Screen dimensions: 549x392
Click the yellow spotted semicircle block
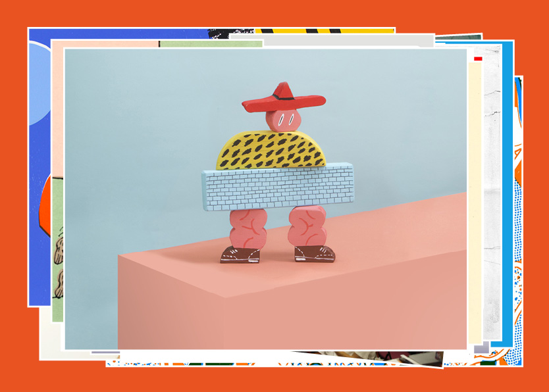(271, 150)
